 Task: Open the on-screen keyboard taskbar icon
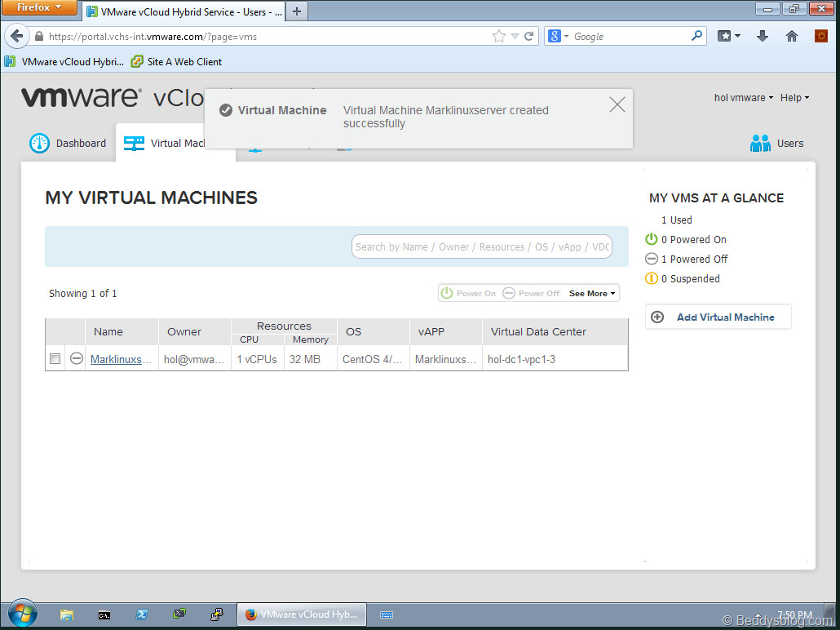(387, 615)
